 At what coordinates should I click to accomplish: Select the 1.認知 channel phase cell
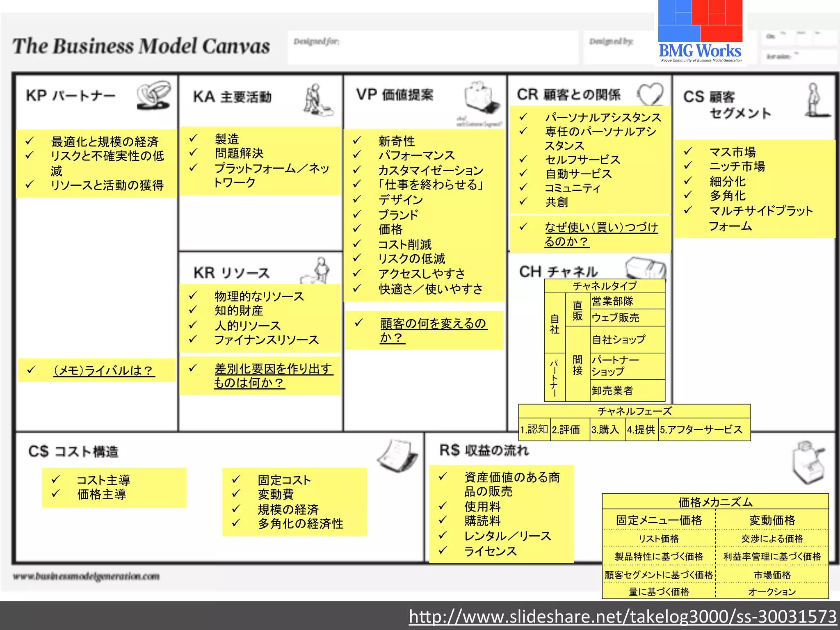coord(534,429)
